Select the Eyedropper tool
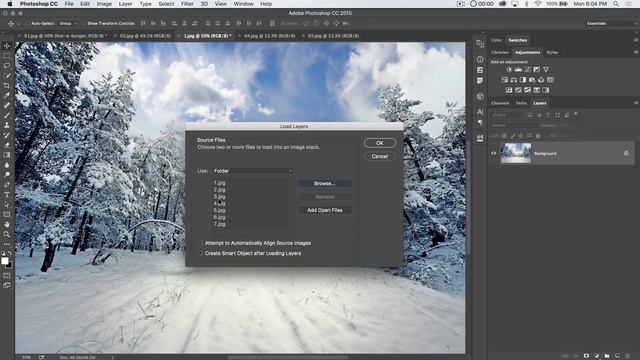Image resolution: width=640 pixels, height=360 pixels. click(x=7, y=95)
